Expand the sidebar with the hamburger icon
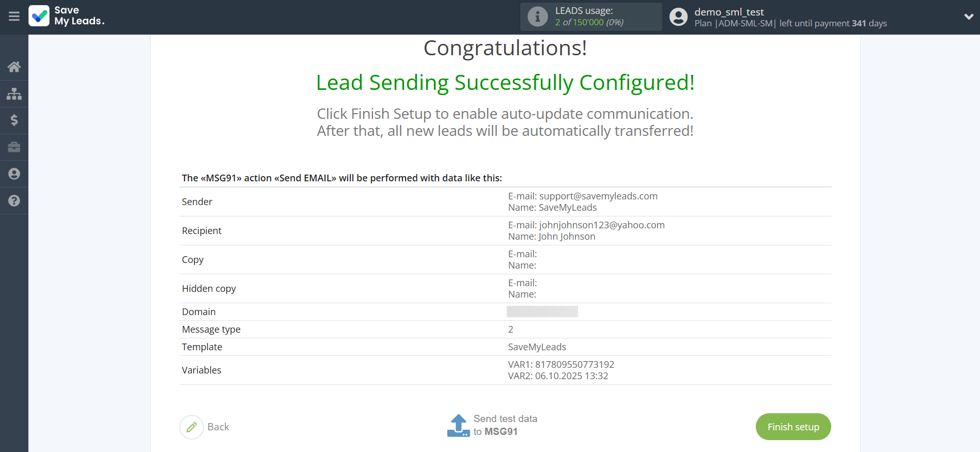The image size is (980, 452). pyautogui.click(x=14, y=17)
